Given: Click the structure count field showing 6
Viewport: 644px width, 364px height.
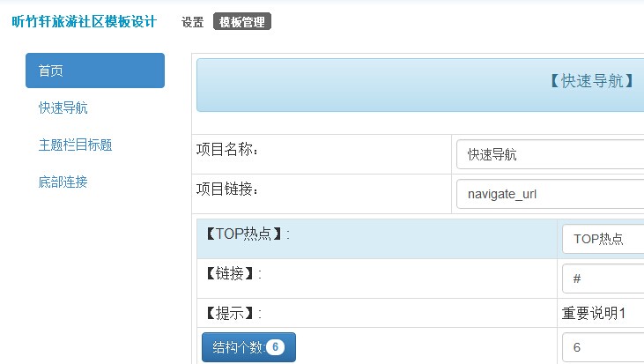Looking at the screenshot, I should tap(603, 347).
